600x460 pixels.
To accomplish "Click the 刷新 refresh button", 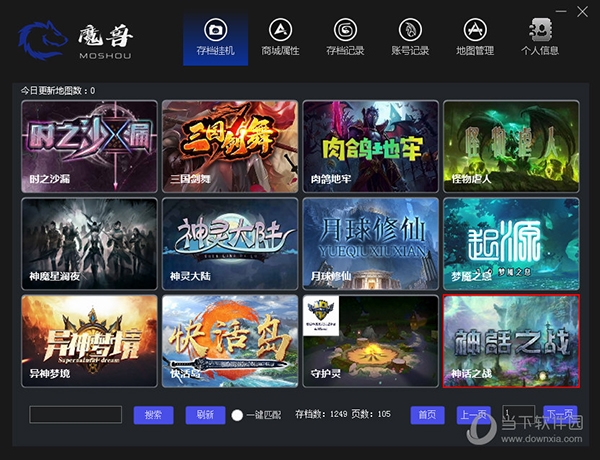I will coord(205,415).
